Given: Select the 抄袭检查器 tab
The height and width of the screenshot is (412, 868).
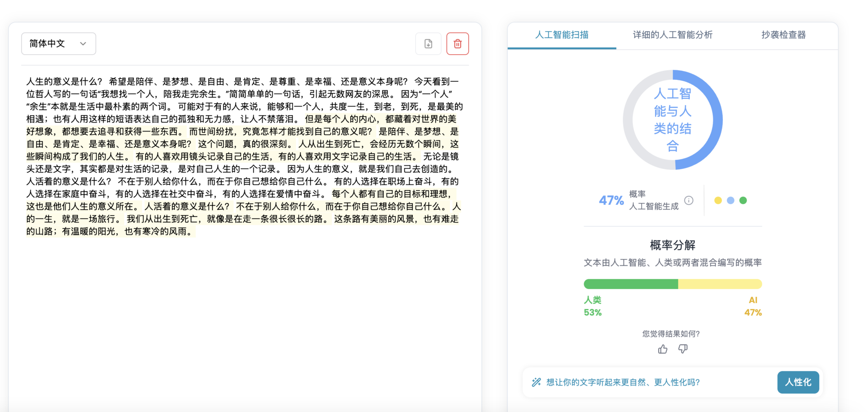Looking at the screenshot, I should [x=783, y=35].
